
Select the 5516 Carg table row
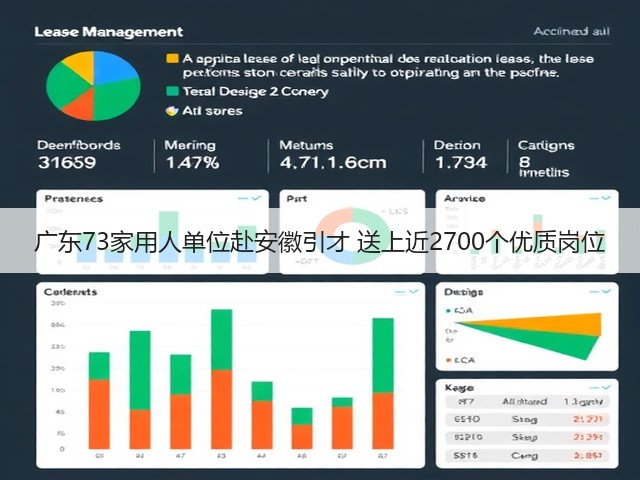click(x=527, y=455)
